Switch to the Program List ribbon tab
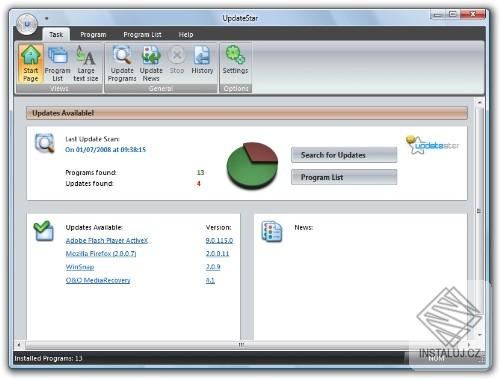The image size is (500, 380). click(142, 35)
